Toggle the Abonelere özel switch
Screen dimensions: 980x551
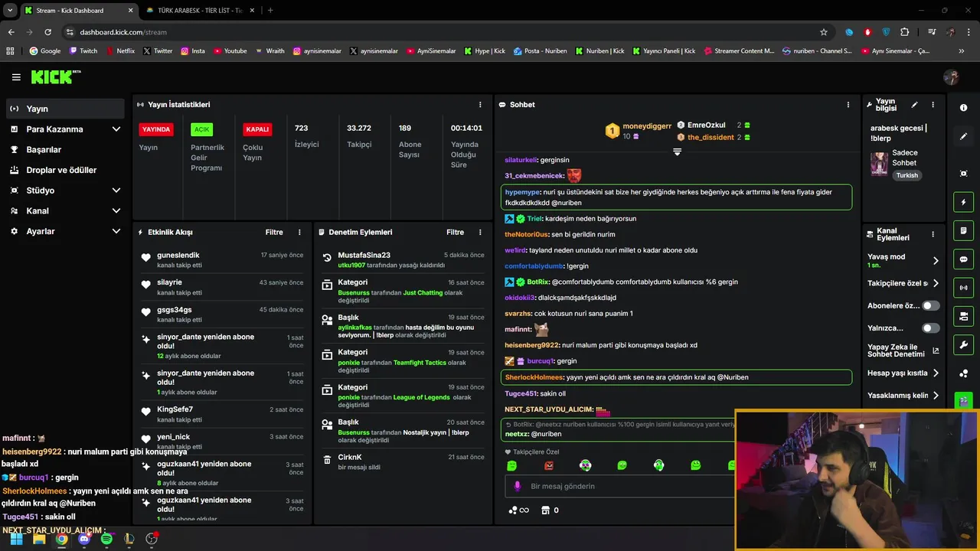(x=930, y=305)
